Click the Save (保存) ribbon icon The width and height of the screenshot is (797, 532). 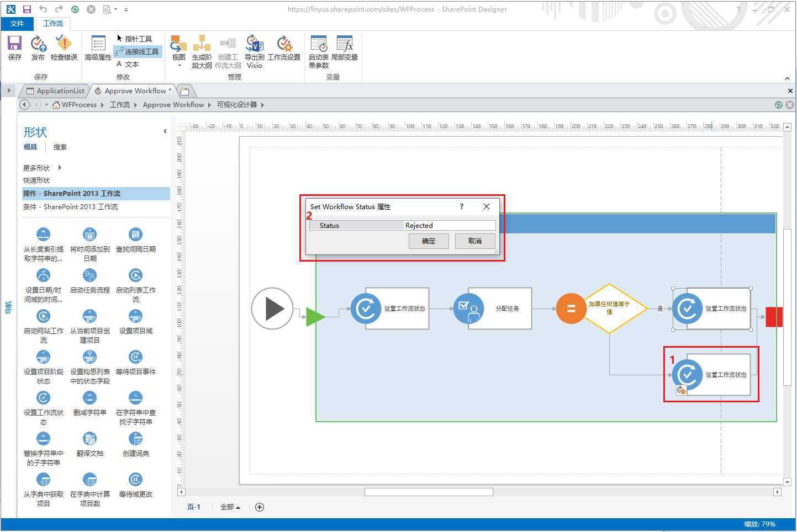14,47
